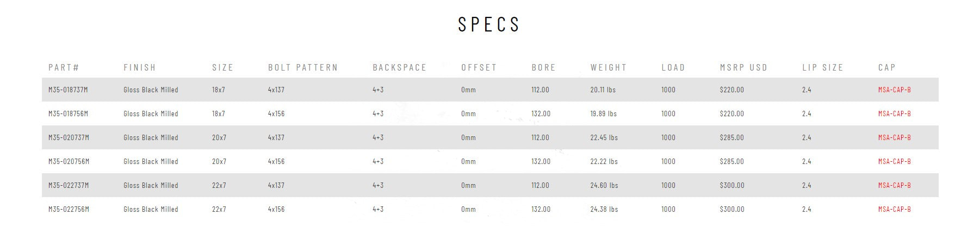Viewport: 980px width, 246px height.
Task: Click the WEIGHT column header
Action: click(609, 67)
